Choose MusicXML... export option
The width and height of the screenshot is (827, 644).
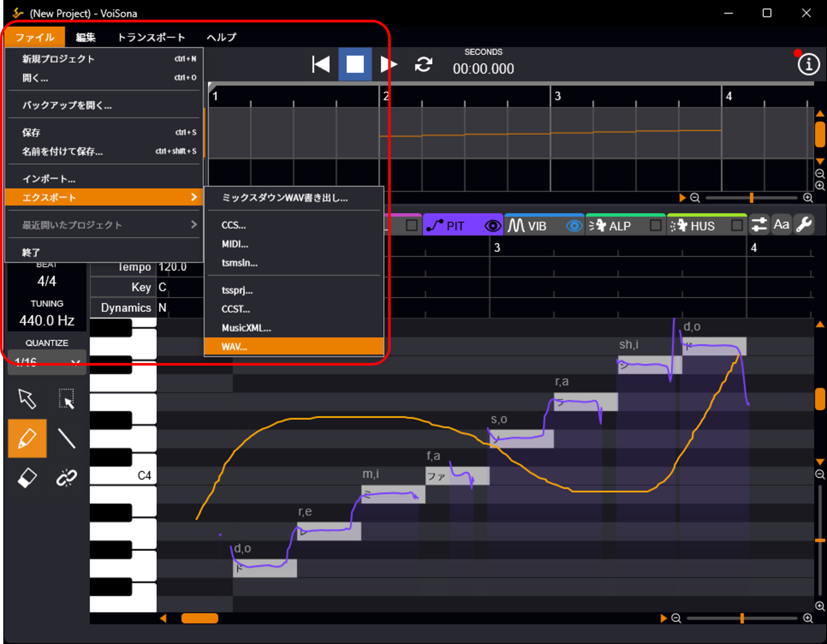click(x=246, y=328)
